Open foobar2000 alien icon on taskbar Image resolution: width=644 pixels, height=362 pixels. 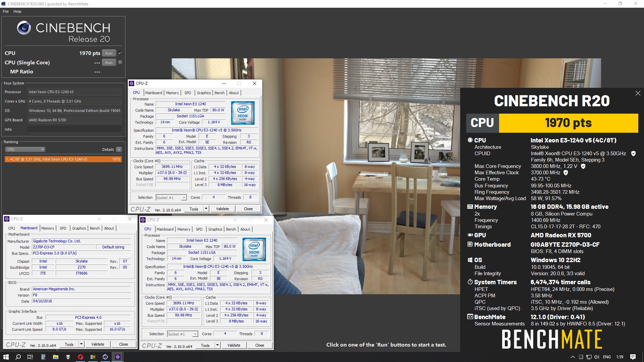coord(68,357)
